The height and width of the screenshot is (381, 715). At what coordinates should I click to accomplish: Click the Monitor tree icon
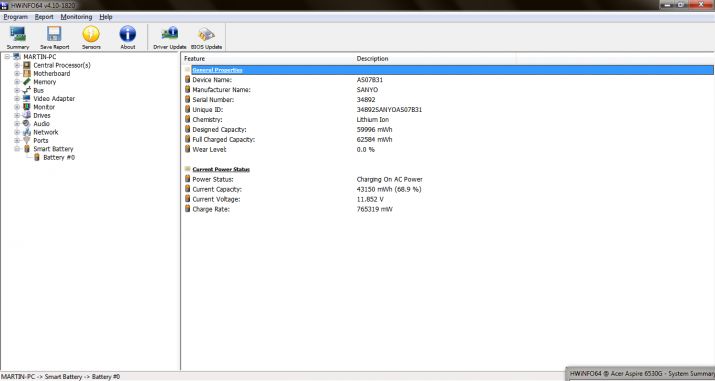(26, 107)
